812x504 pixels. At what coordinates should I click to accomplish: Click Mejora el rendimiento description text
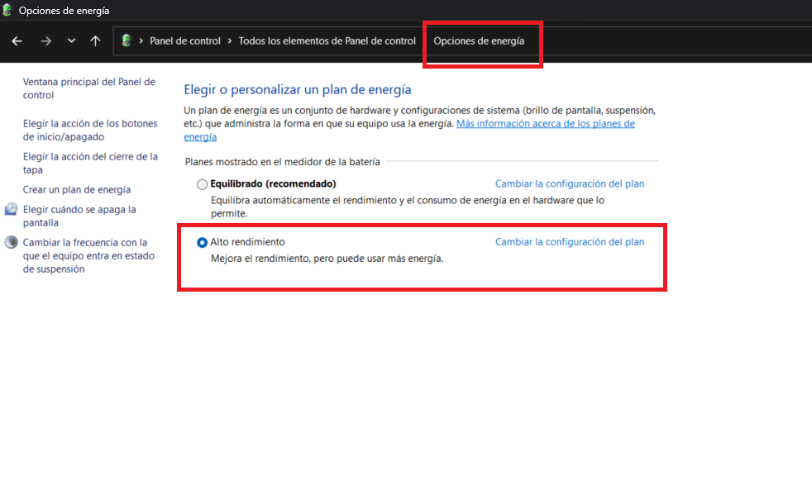pos(327,259)
